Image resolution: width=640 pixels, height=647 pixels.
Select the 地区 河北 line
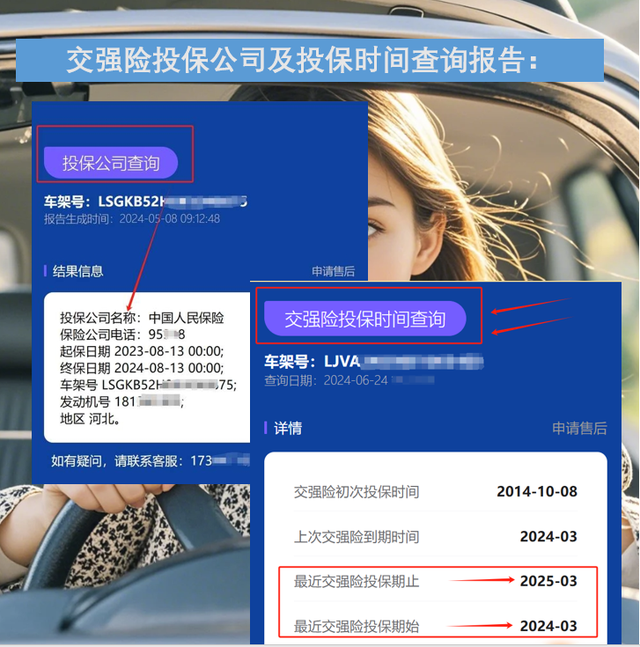pos(90,419)
